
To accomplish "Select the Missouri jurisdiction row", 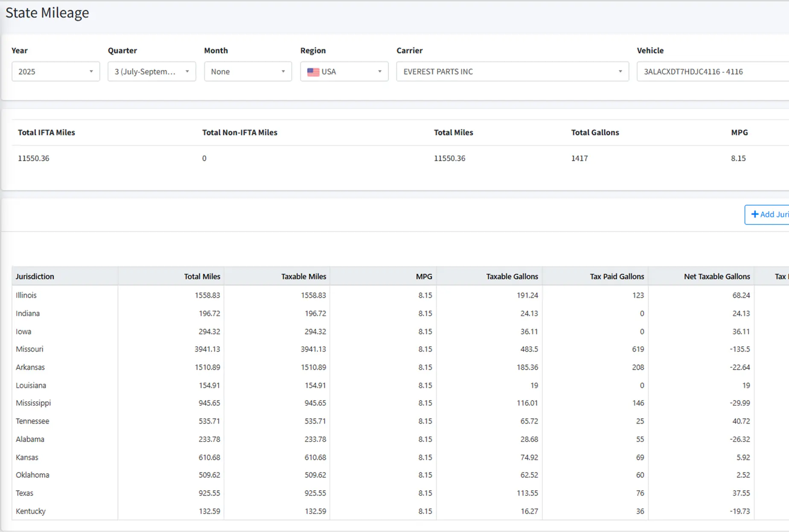I will click(29, 349).
